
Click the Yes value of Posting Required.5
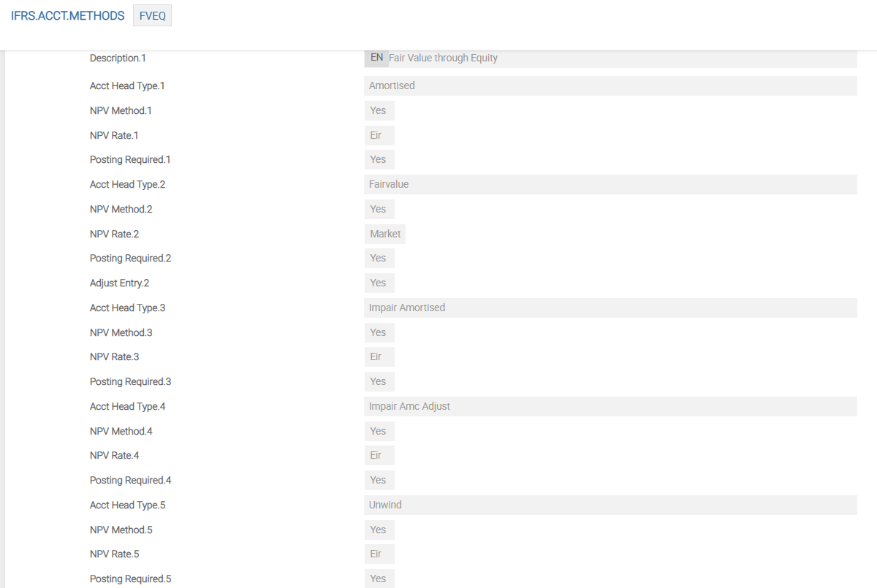coord(379,579)
